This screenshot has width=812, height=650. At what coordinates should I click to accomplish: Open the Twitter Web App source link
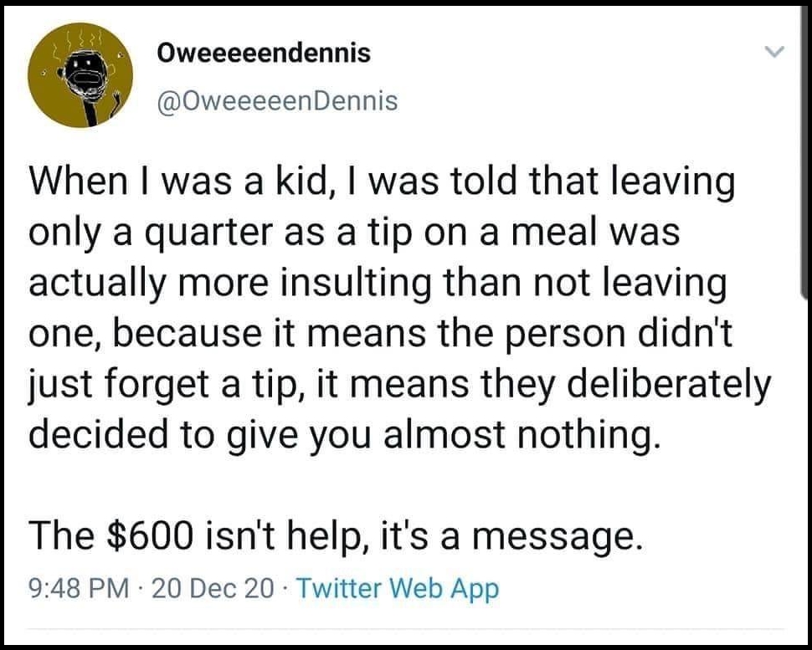(397, 589)
